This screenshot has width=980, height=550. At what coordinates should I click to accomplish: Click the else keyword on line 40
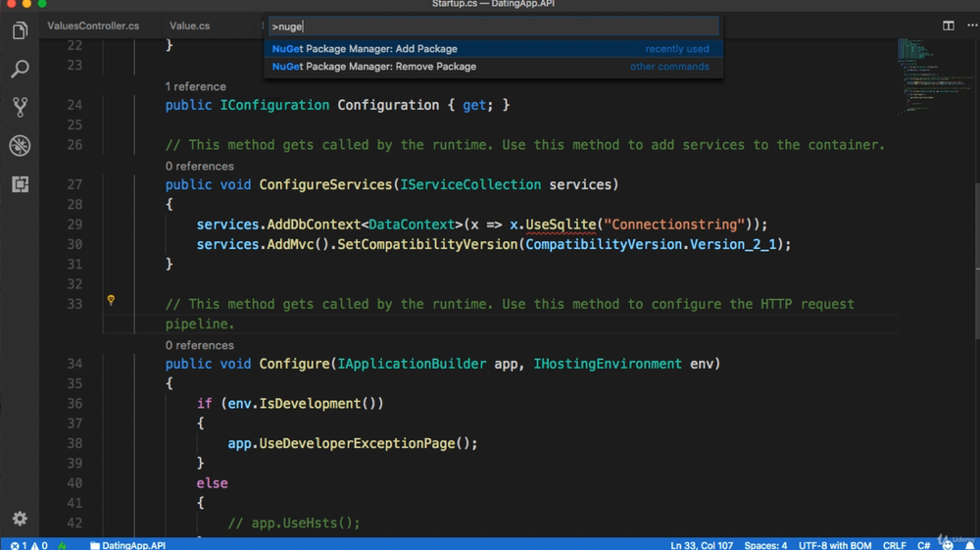pos(212,483)
